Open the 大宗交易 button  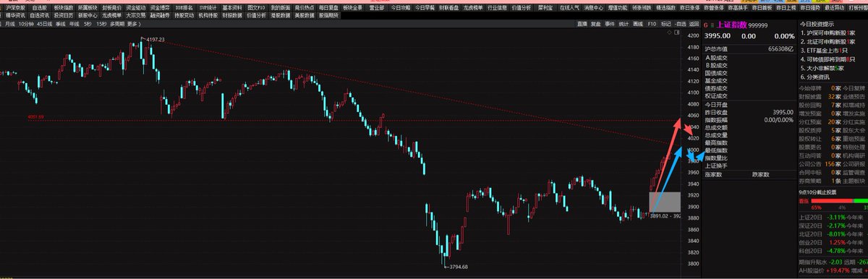135,15
